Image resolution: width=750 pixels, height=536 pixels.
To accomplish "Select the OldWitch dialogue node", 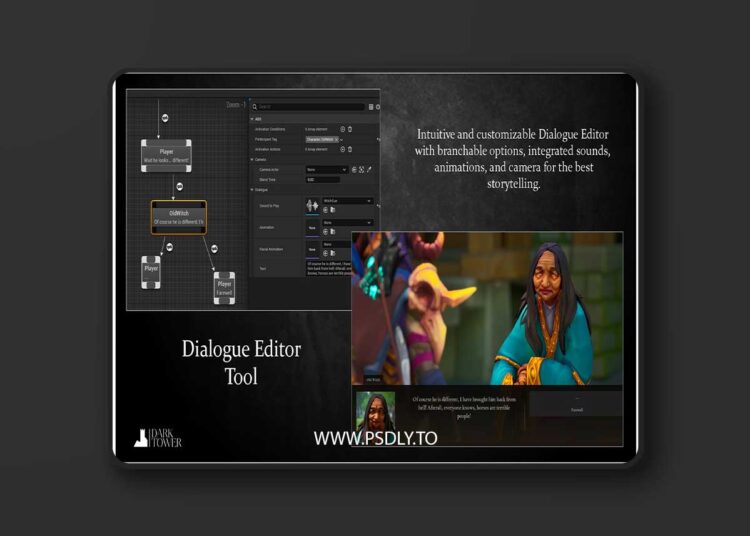I will click(179, 217).
